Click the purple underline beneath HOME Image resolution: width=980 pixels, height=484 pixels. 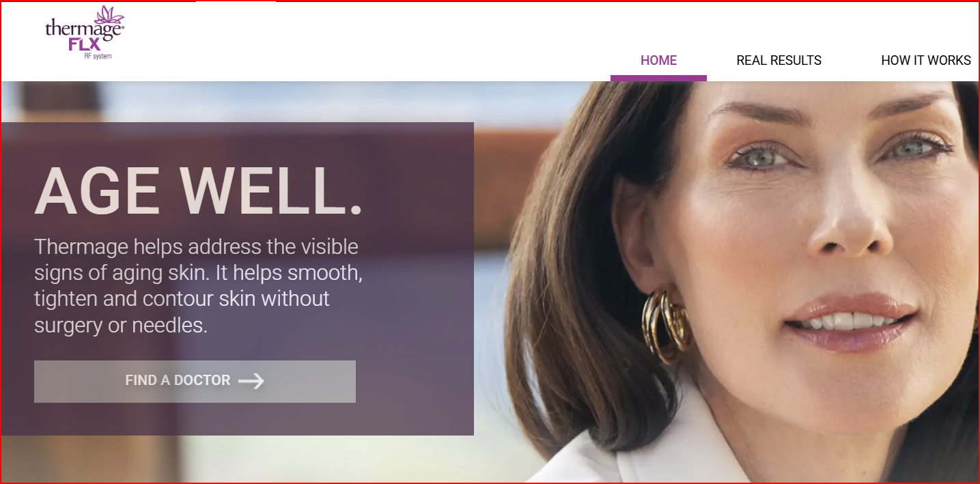coord(658,78)
